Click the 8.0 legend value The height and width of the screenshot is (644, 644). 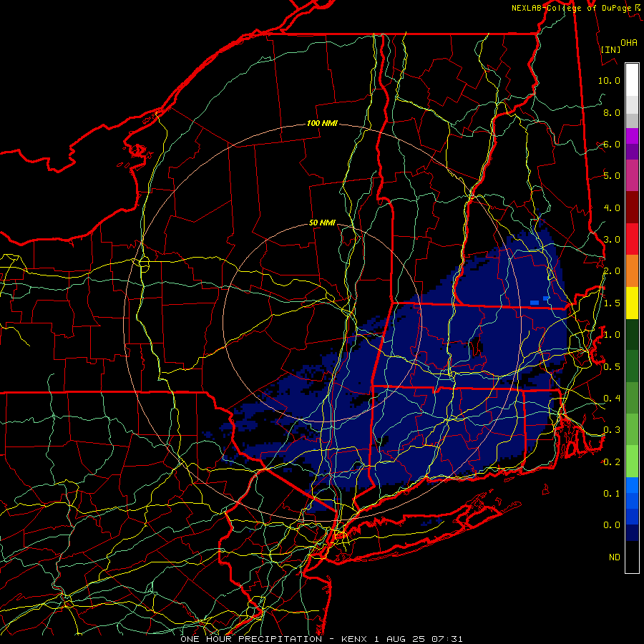click(x=612, y=112)
